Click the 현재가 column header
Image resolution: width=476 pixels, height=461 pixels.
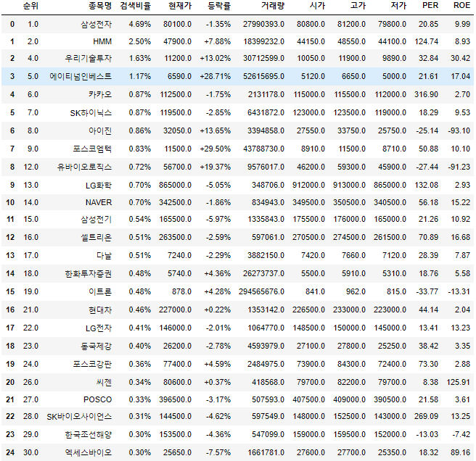click(x=180, y=6)
